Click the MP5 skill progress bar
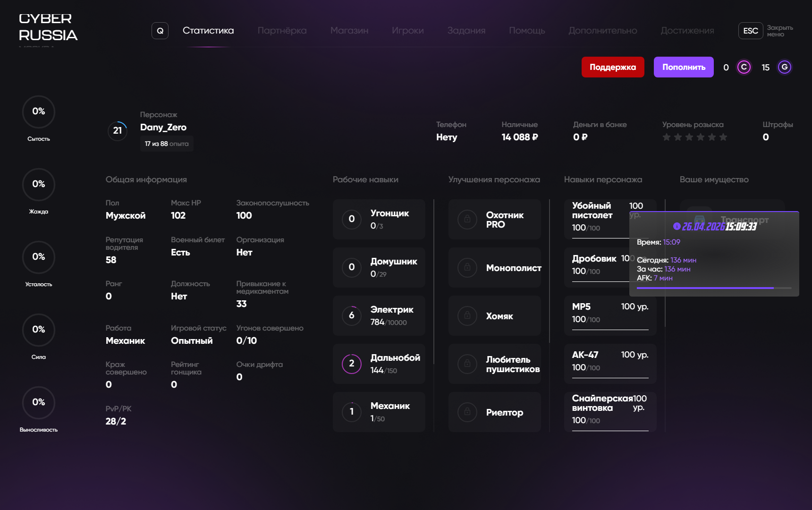Screen dimensions: 812x510 pyautogui.click(x=610, y=330)
